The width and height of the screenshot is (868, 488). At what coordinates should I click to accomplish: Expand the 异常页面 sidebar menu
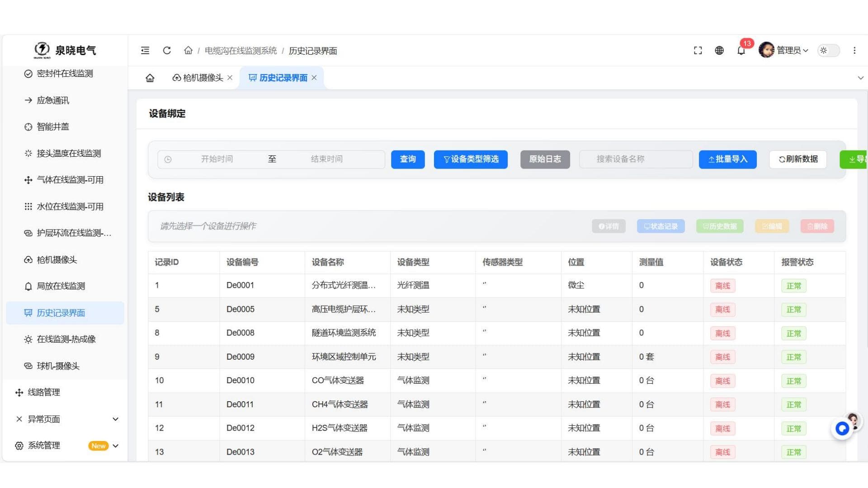point(65,419)
